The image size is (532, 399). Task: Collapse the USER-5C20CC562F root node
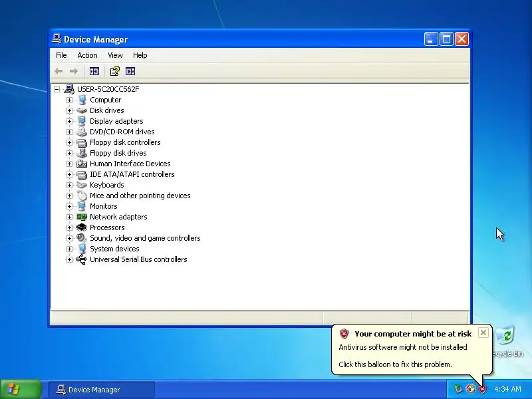tap(57, 89)
